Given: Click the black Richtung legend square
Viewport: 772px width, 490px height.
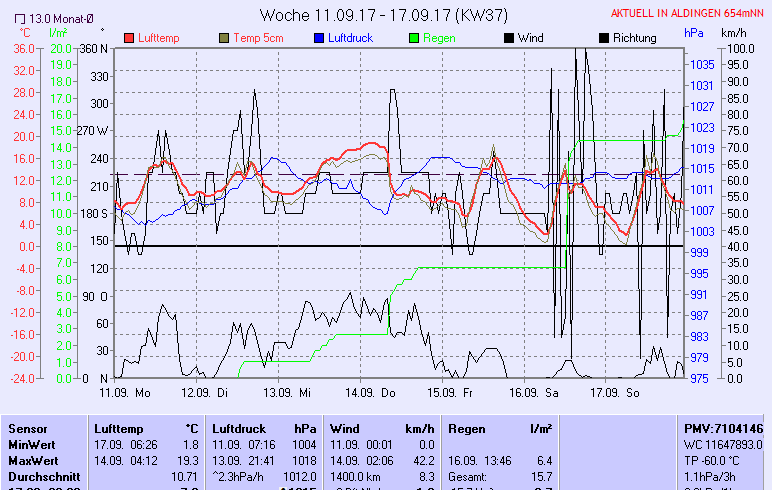Looking at the screenshot, I should click(603, 38).
